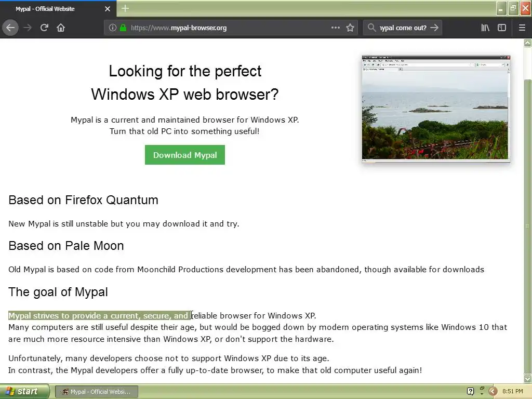This screenshot has height=399, width=532.
Task: Click 'Unfortunately, many developers' line
Action: [x=169, y=358]
